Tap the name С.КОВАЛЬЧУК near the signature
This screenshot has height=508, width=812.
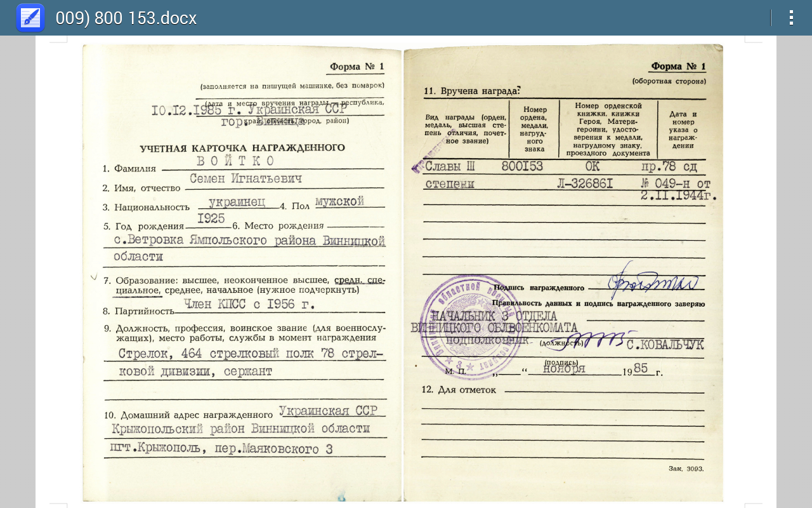665,345
